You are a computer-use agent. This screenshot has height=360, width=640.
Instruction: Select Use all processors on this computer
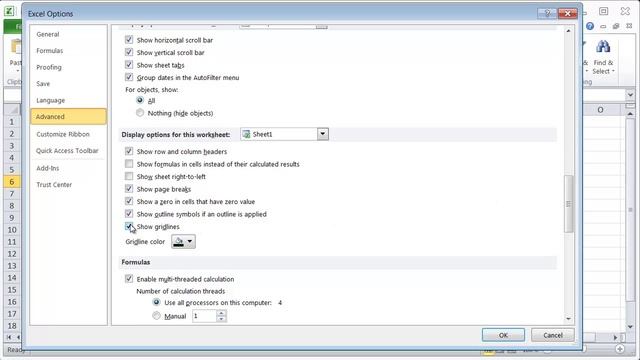pyautogui.click(x=156, y=302)
